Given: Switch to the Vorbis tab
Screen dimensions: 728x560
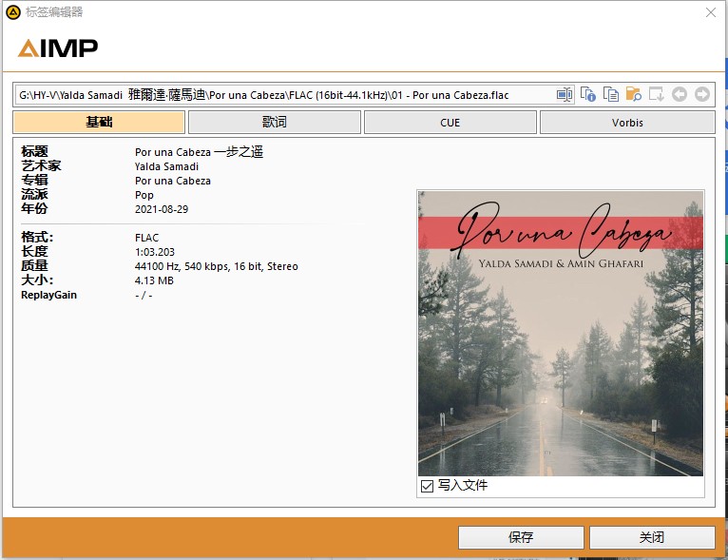Looking at the screenshot, I should tap(627, 122).
